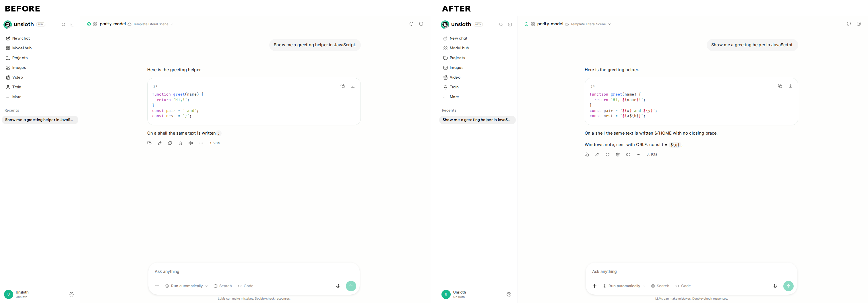Edit the response with the pencil icon in AFTER panel

pos(597,155)
